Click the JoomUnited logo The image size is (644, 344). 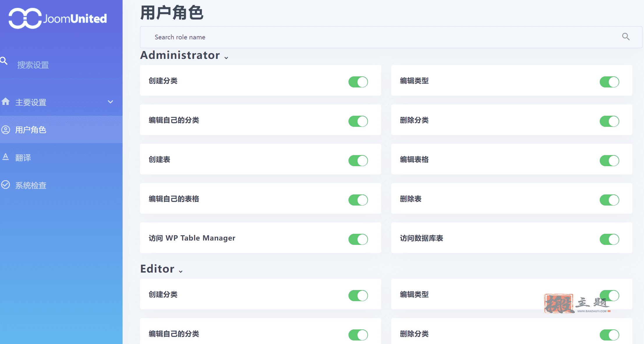(58, 18)
